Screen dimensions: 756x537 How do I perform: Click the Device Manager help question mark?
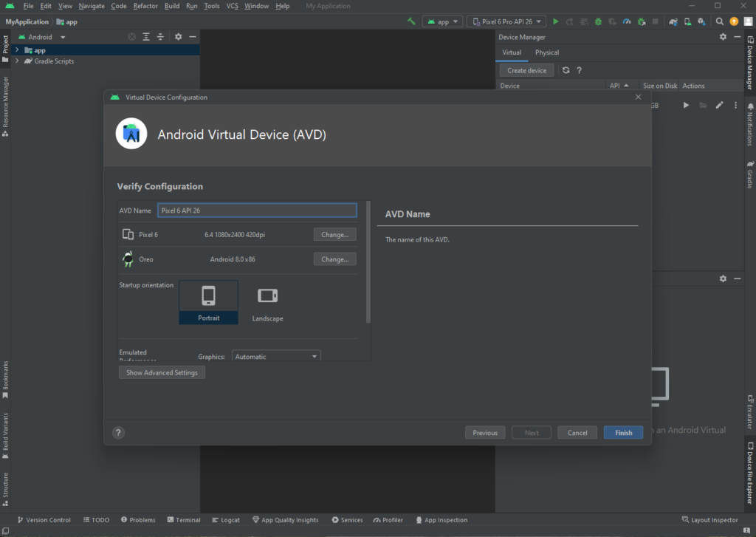tap(579, 70)
